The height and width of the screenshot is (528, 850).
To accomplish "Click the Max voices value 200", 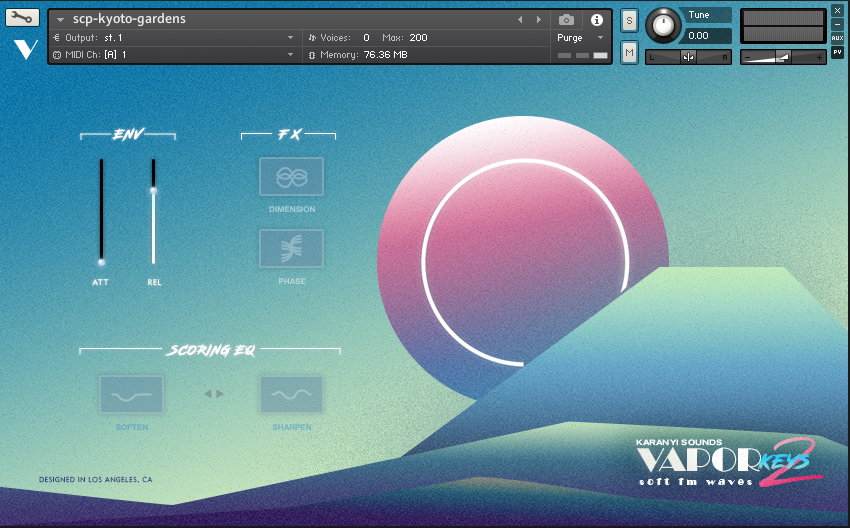I will [x=418, y=37].
